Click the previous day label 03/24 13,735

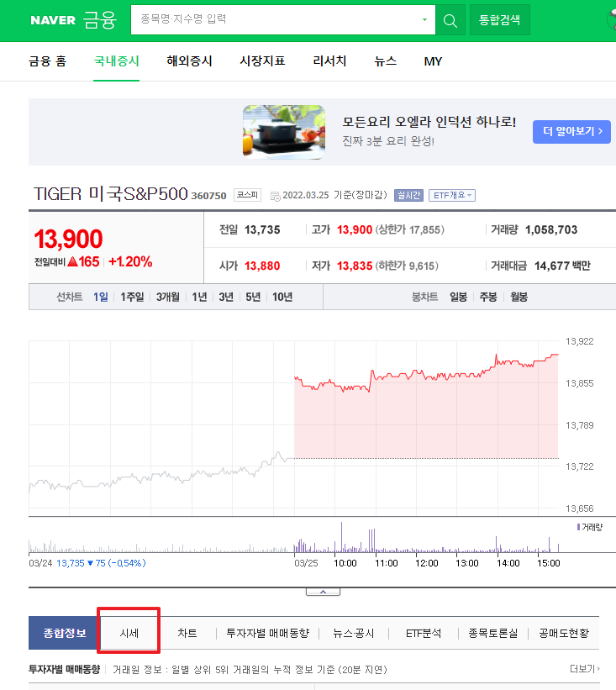(x=87, y=563)
